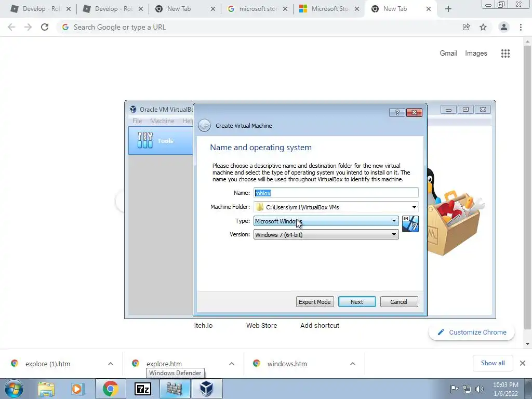Open the windows.htm downloaded file
Viewport: 532px width, 399px height.
point(287,364)
